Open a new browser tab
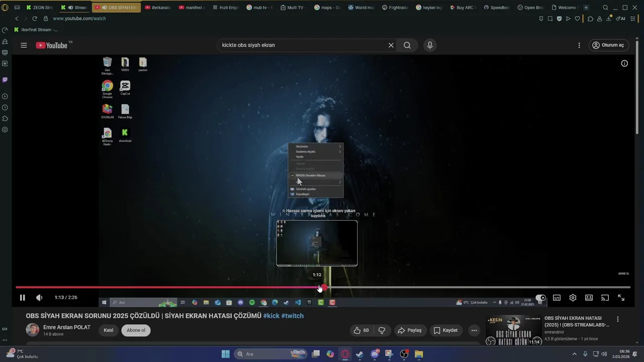644x362 pixels. click(586, 8)
